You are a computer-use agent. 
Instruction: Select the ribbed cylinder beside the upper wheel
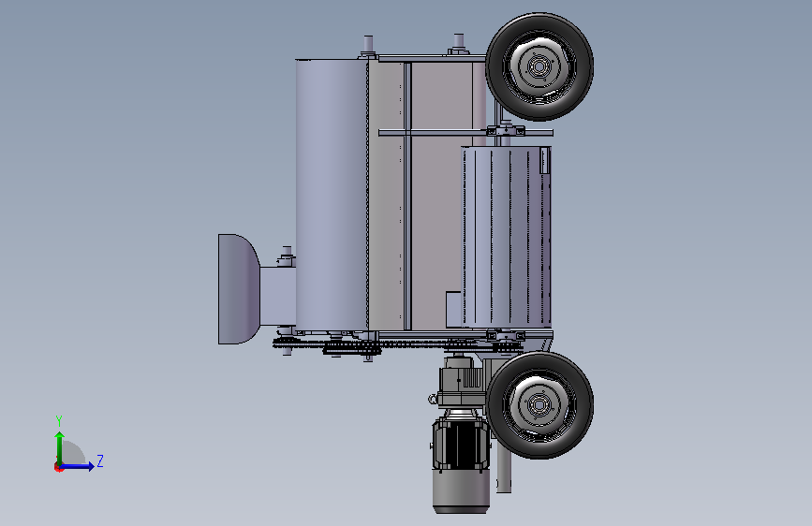[506, 237]
